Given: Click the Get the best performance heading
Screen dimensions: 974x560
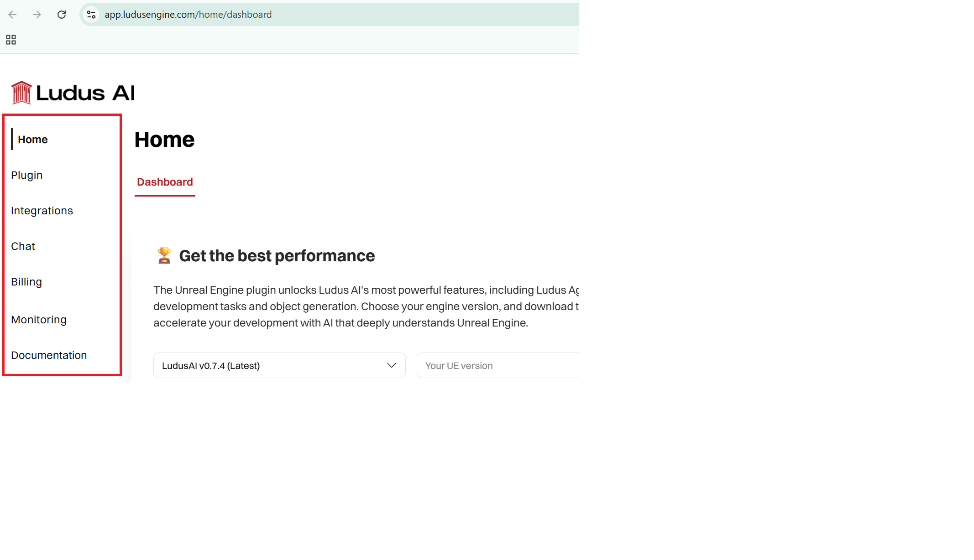Looking at the screenshot, I should (x=277, y=255).
